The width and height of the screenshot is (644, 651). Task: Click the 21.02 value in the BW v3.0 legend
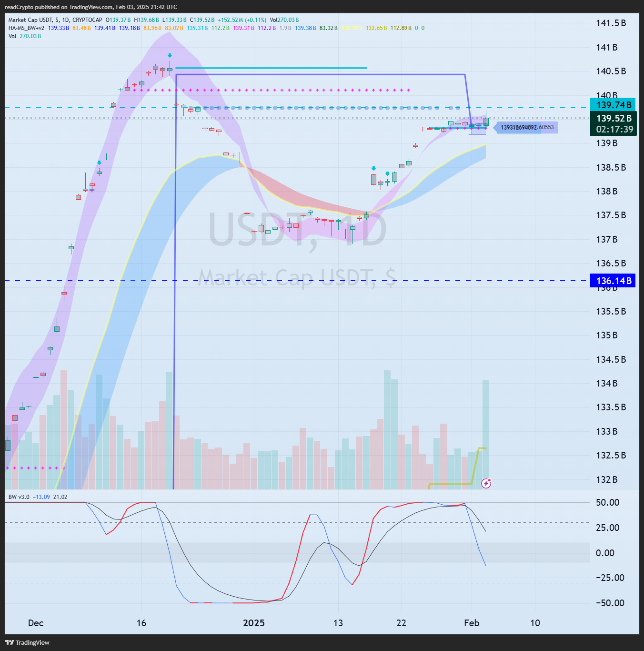point(60,497)
